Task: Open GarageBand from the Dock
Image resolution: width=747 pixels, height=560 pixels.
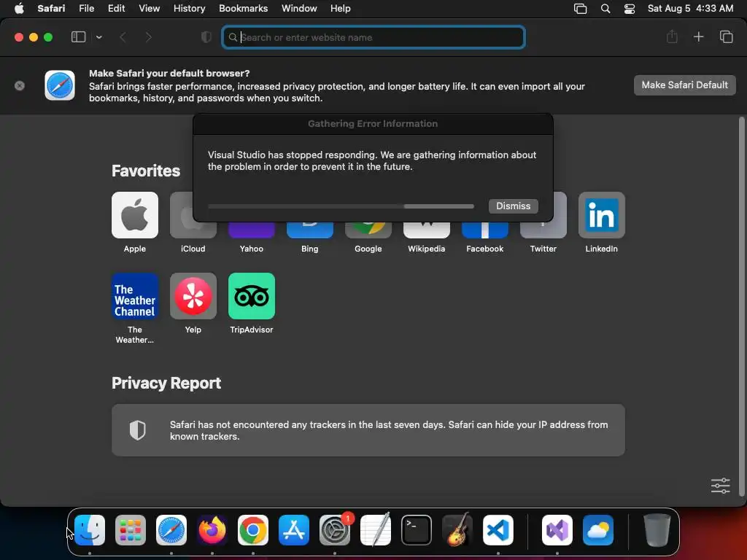Action: click(x=457, y=530)
